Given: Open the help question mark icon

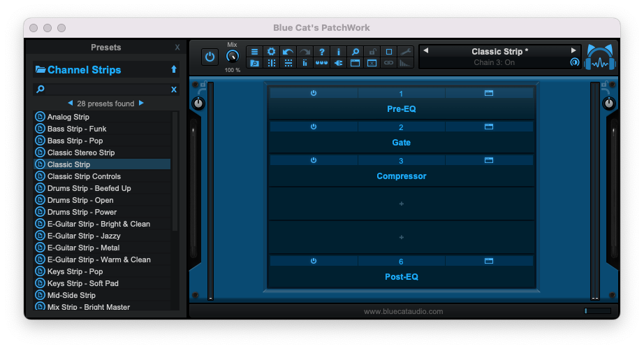Looking at the screenshot, I should pyautogui.click(x=322, y=52).
